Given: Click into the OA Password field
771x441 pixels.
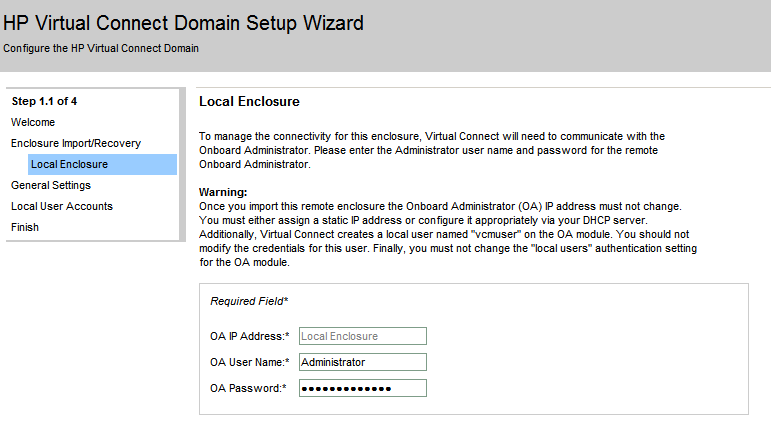Looking at the screenshot, I should click(362, 388).
